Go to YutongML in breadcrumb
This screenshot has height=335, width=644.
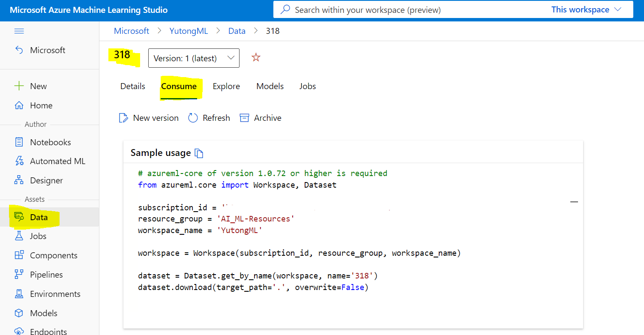pyautogui.click(x=189, y=31)
